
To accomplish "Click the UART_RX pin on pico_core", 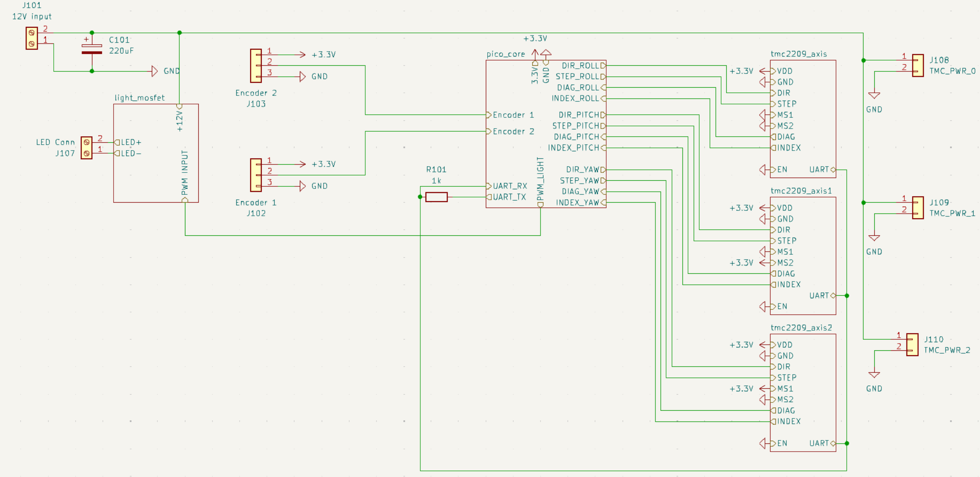I will [507, 186].
